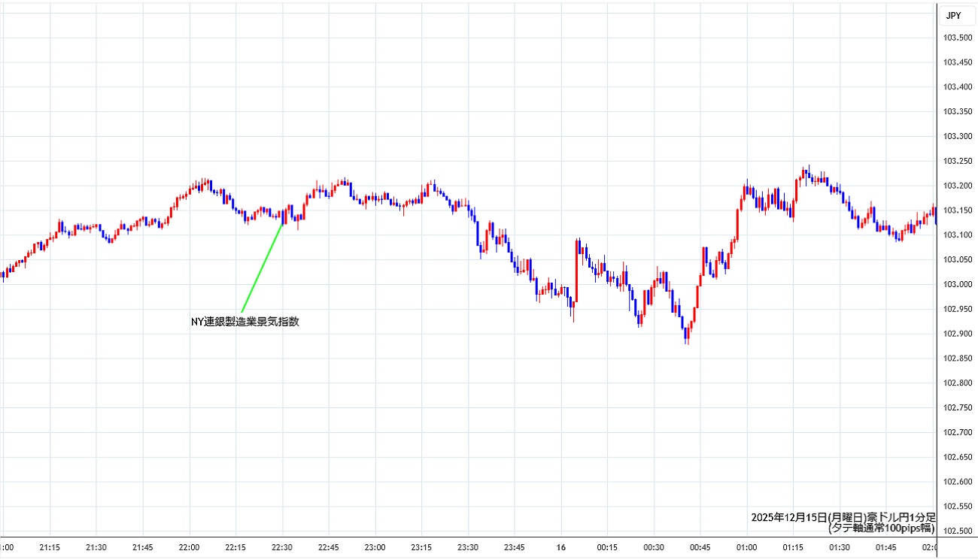Click the highest candlestick after 01:15

[x=806, y=174]
